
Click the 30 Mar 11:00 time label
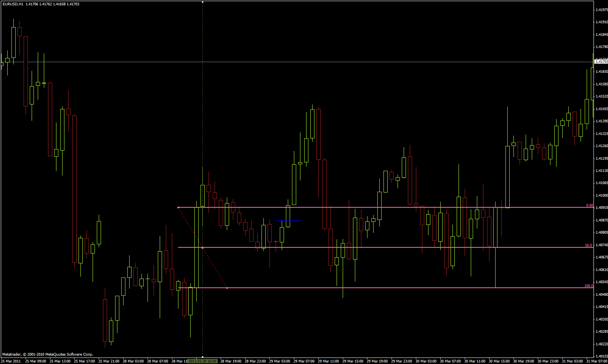click(x=475, y=361)
